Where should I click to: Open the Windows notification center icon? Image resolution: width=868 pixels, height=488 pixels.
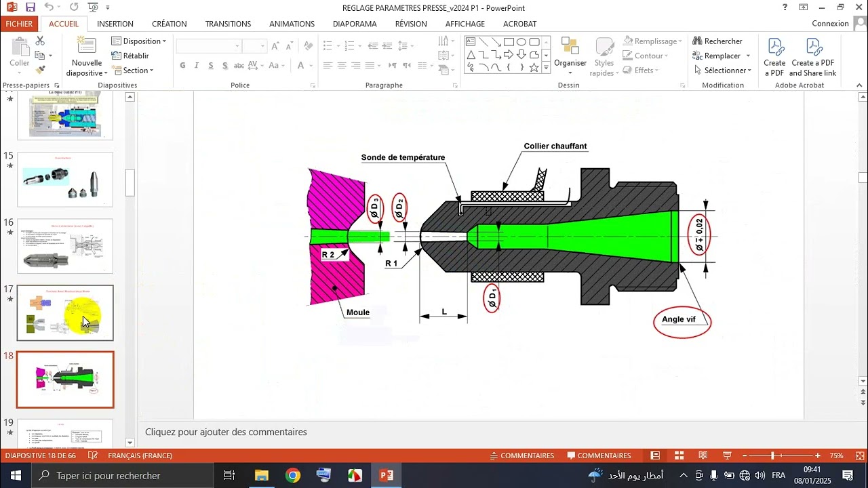(848, 476)
